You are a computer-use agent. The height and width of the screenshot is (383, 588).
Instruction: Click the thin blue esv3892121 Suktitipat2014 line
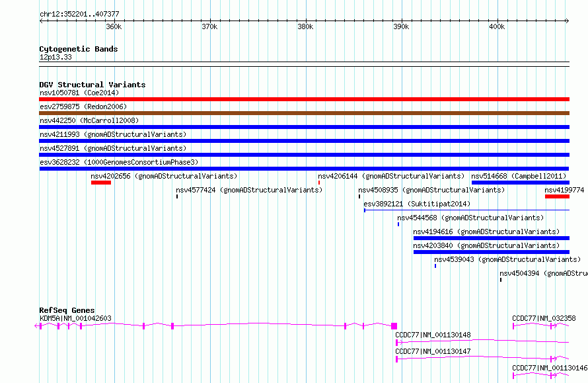coord(467,210)
